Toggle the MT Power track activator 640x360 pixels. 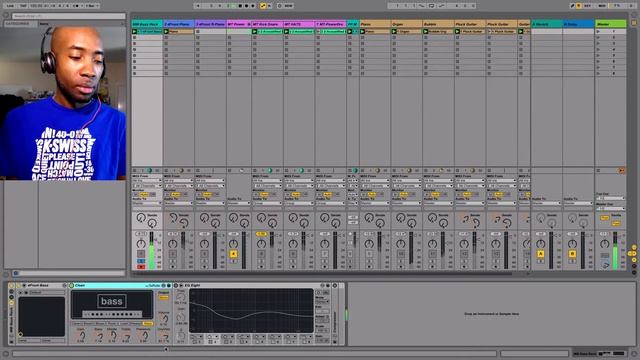click(233, 254)
